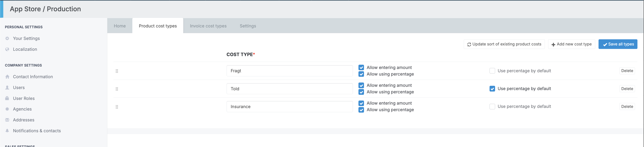The width and height of the screenshot is (644, 147).
Task: Enable Use percentage by default for Insurance
Action: (x=492, y=106)
